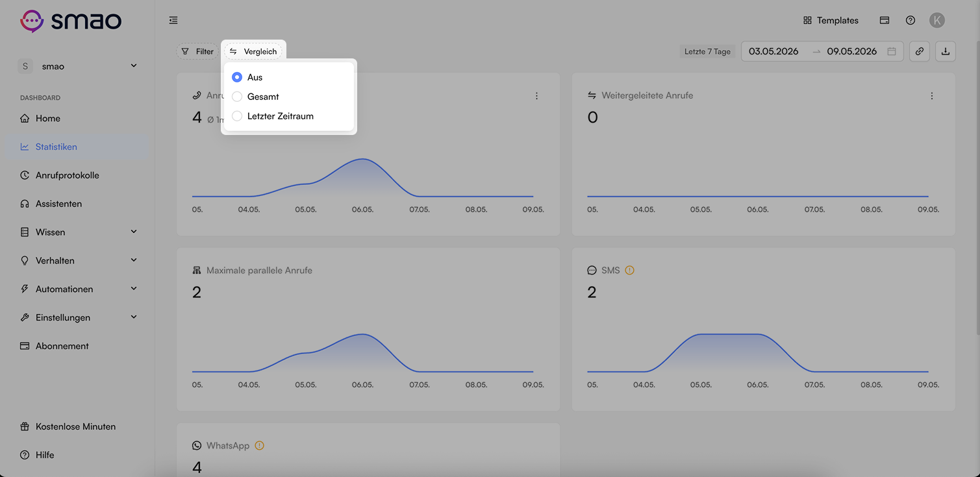Open the user avatar K menu
This screenshot has width=980, height=477.
click(936, 20)
